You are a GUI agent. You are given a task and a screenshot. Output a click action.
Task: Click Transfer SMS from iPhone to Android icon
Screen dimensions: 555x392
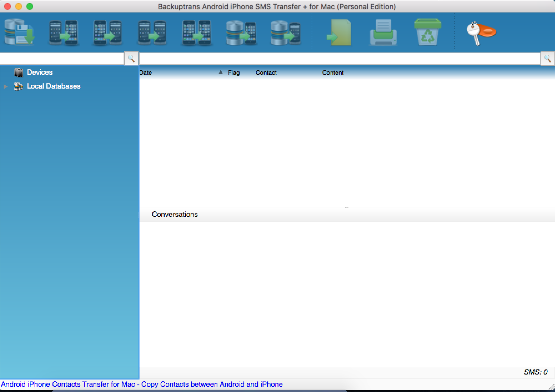[x=108, y=32]
